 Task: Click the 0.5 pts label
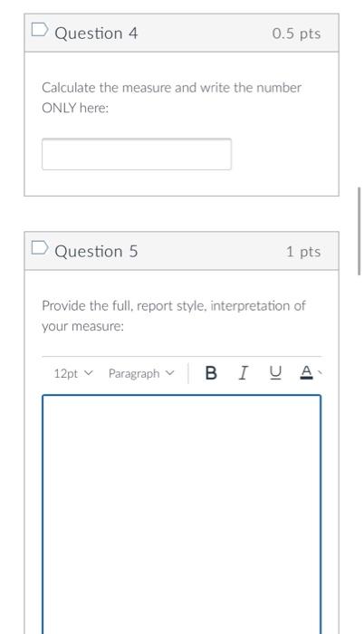pyautogui.click(x=296, y=34)
